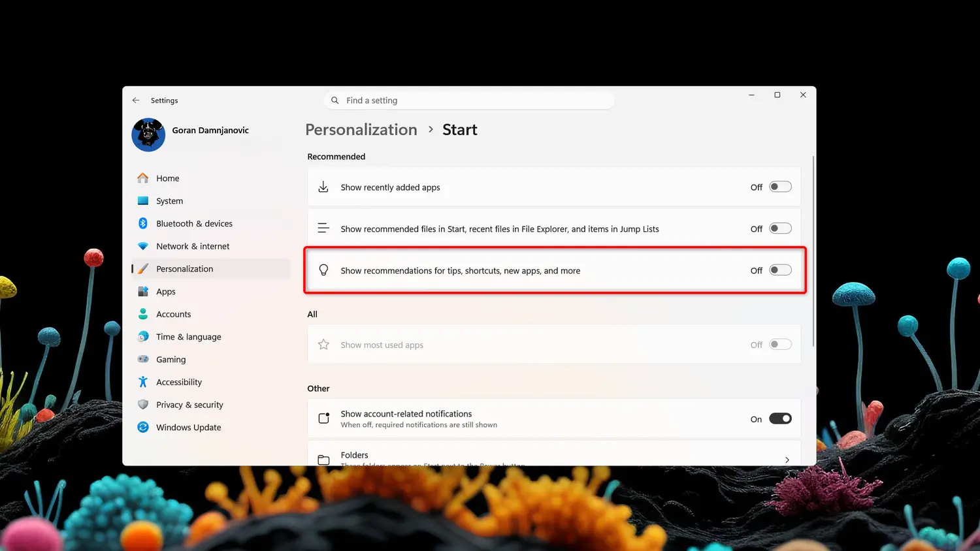Click the search magnifier icon

point(335,101)
